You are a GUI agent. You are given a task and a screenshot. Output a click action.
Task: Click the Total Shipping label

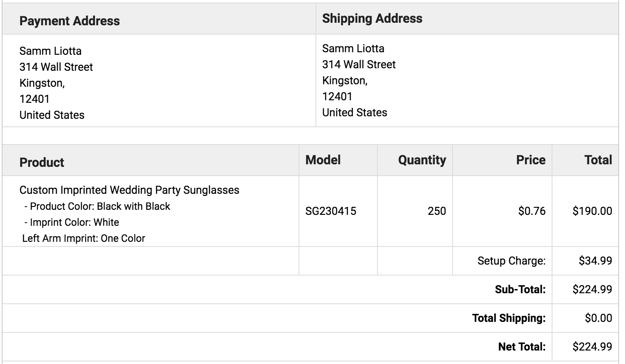[x=509, y=318]
